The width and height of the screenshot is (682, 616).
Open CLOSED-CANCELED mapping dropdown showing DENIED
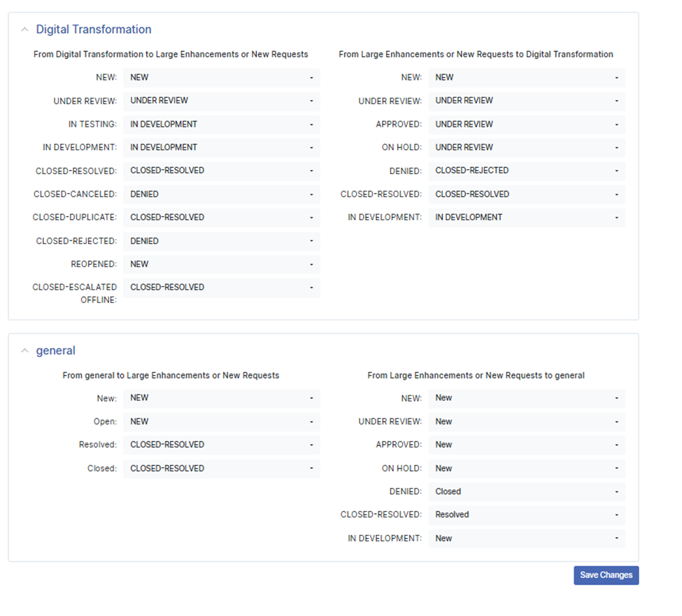(222, 194)
